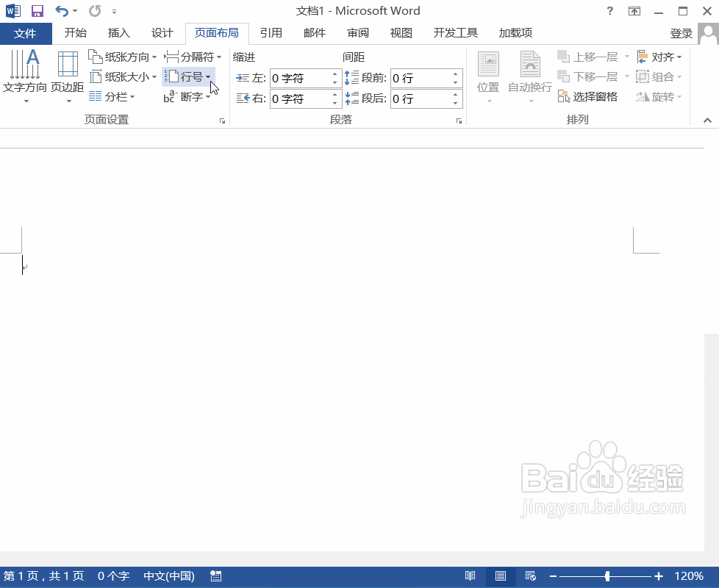This screenshot has width=719, height=588.
Task: Click the 断字 hyphenation tool
Action: pyautogui.click(x=190, y=96)
